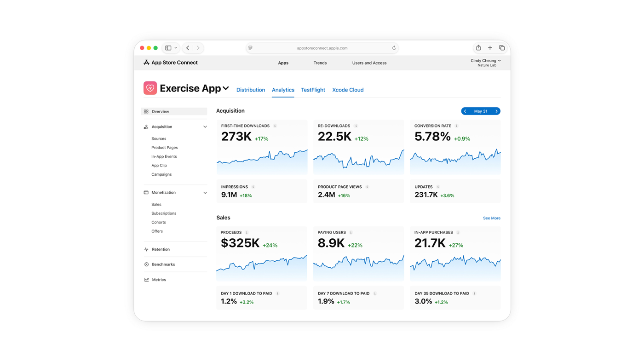Show info for Product Page Views
The image size is (644, 362).
point(367,187)
